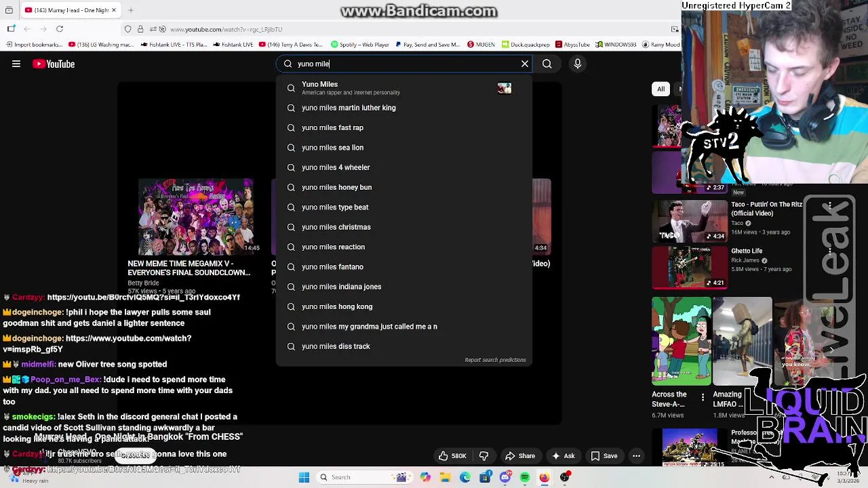Screen dimensions: 868x488
Task: Pick 'yuno miles indiana jones' suggestion
Action: pos(404,287)
